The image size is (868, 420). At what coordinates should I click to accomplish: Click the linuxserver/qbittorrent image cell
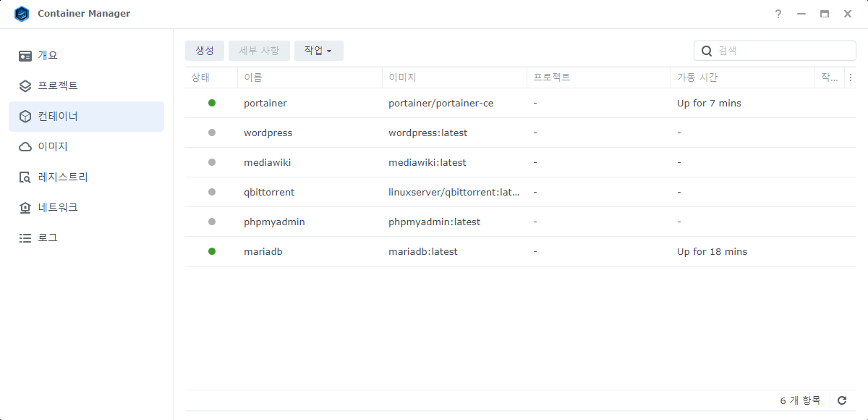(454, 192)
